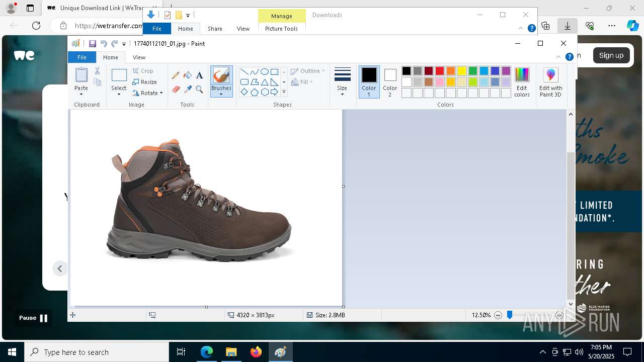Choose the Line shape
The height and width of the screenshot is (362, 644).
(244, 71)
